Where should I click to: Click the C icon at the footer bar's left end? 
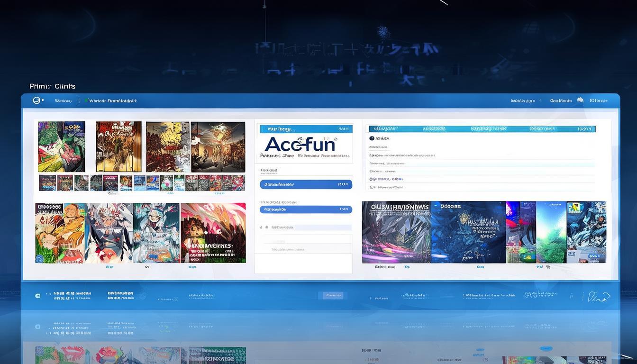[x=37, y=296]
